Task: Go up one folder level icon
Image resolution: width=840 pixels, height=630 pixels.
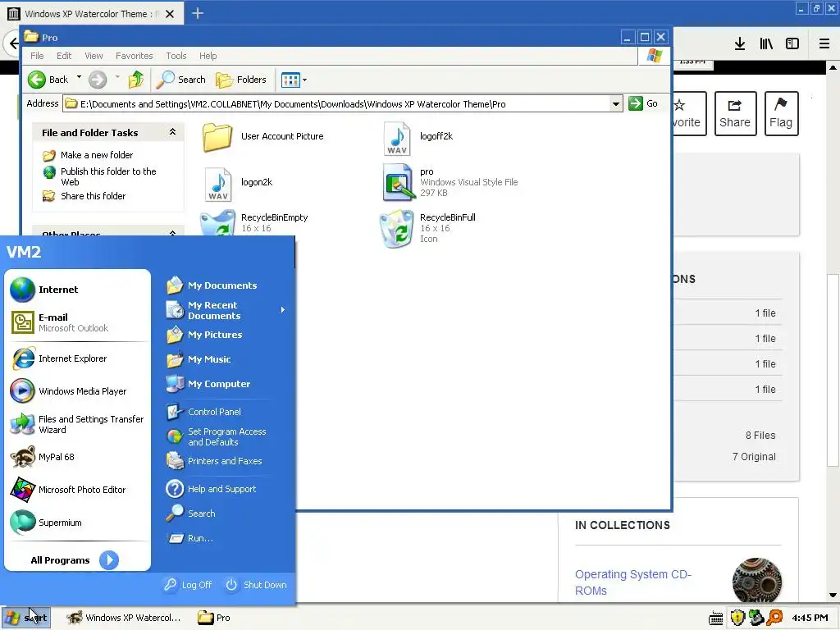Action: click(136, 80)
